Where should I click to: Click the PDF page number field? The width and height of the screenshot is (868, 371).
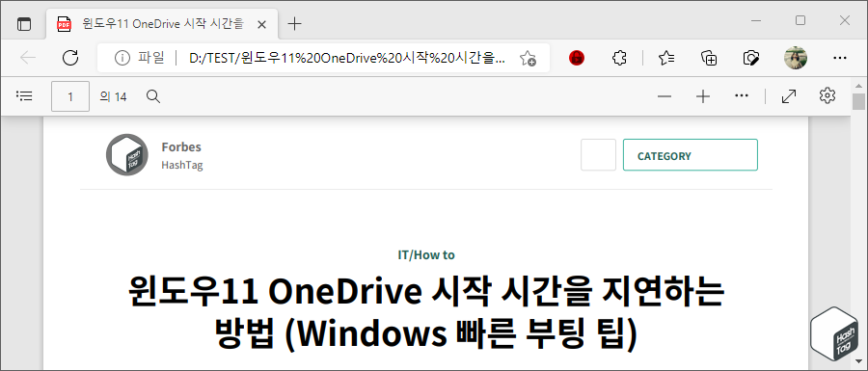70,96
